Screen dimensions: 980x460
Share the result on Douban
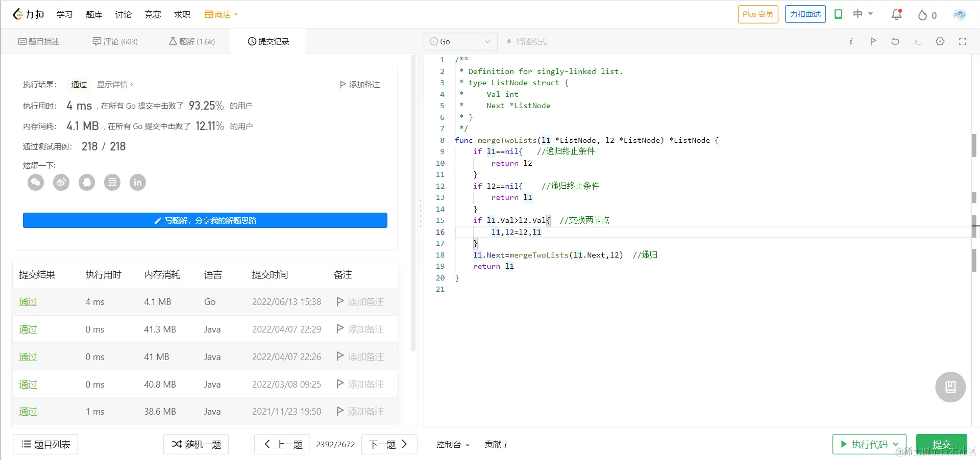(x=112, y=182)
